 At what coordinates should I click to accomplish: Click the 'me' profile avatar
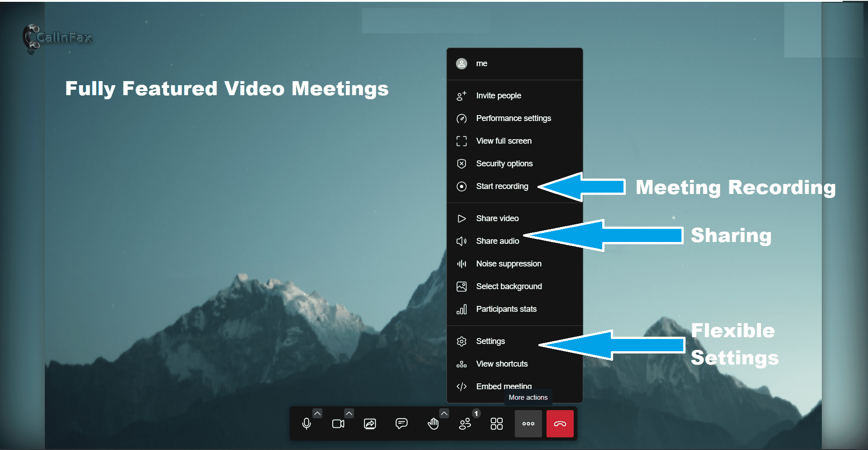click(x=461, y=64)
